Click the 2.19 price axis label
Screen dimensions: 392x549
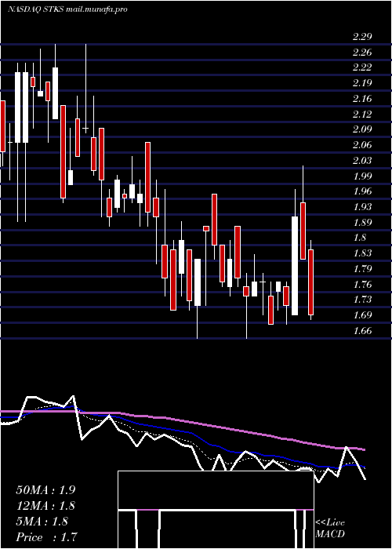tap(362, 83)
